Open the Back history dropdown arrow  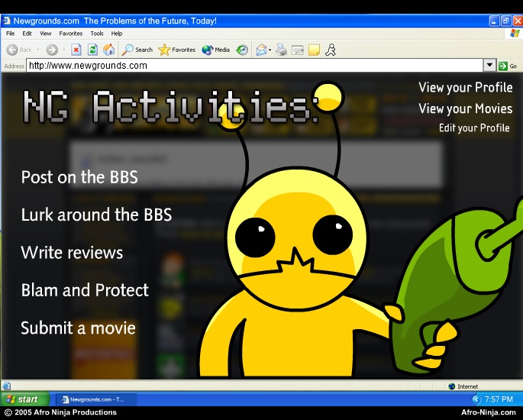(38, 50)
